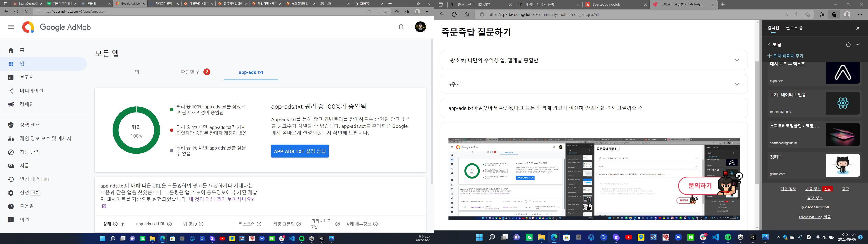The height and width of the screenshot is (244, 868).
Task: Click help icon next to 앱스토어 column
Action: 259,224
